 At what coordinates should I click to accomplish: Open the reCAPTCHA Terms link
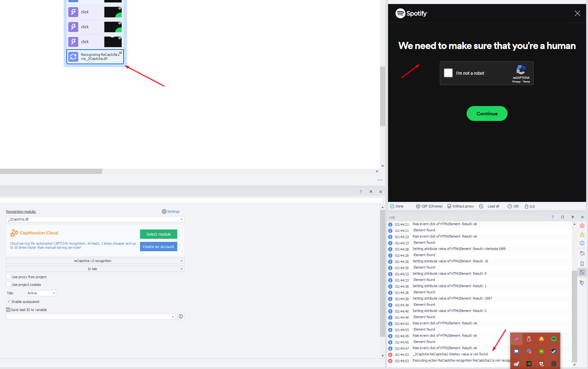pyautogui.click(x=527, y=82)
